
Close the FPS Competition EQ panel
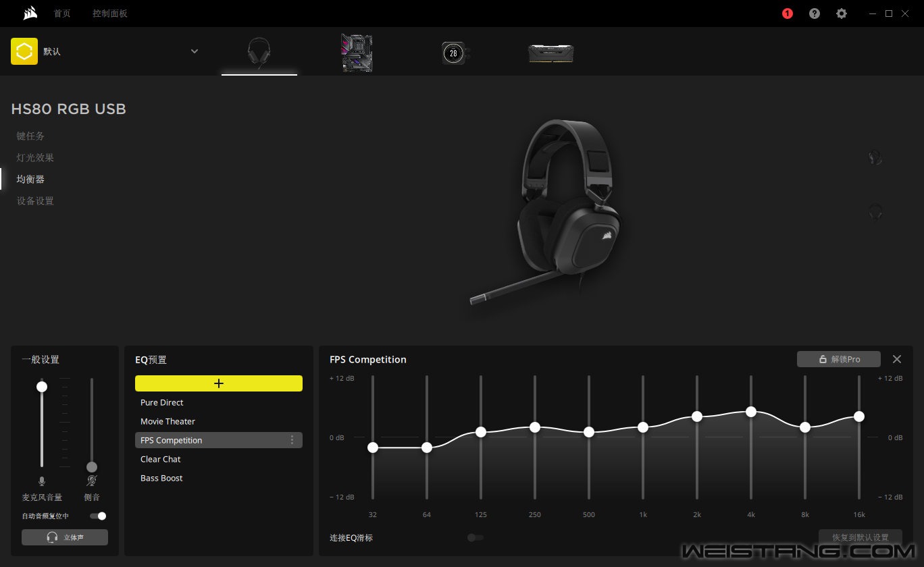click(897, 359)
